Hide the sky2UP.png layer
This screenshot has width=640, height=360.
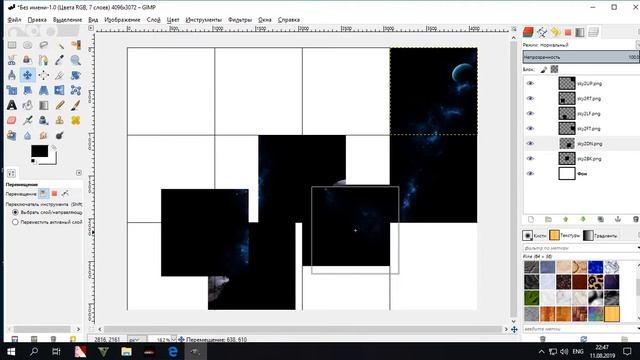click(530, 83)
